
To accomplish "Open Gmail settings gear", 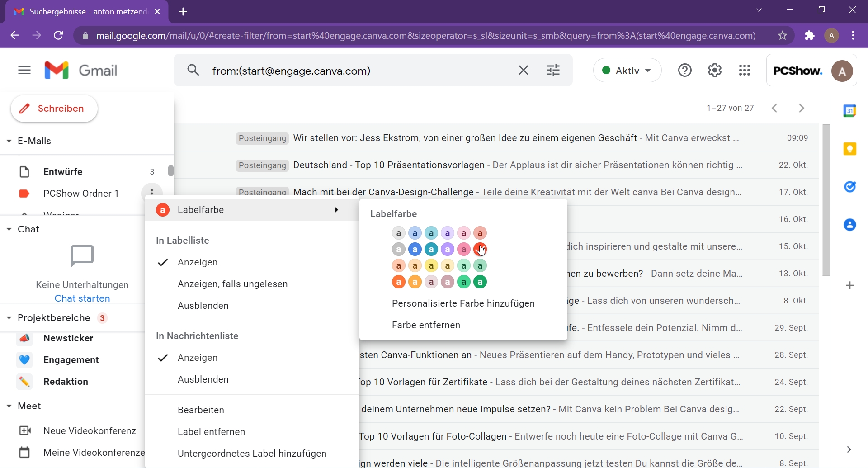I will coord(714,71).
